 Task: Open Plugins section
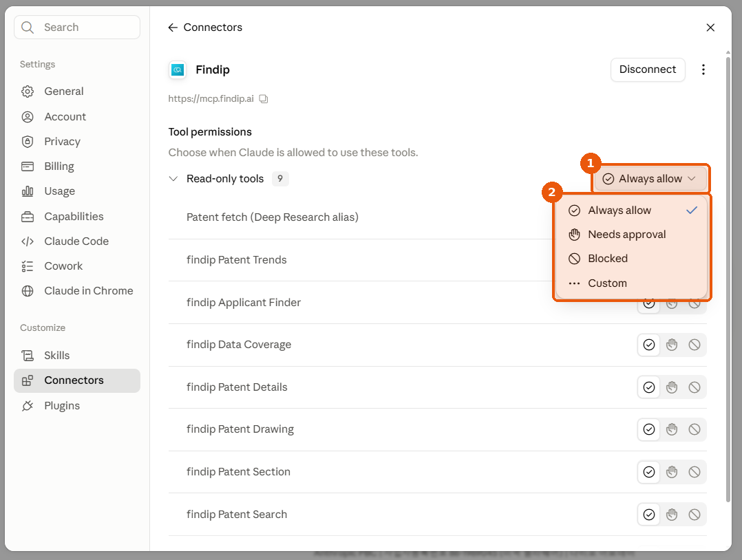(x=77, y=406)
